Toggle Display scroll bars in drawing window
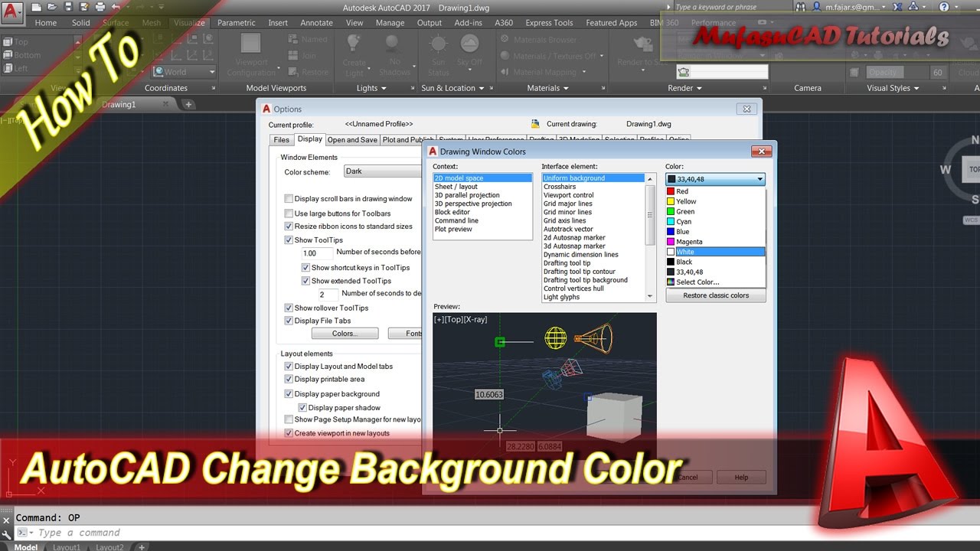The image size is (980, 551). (x=289, y=199)
